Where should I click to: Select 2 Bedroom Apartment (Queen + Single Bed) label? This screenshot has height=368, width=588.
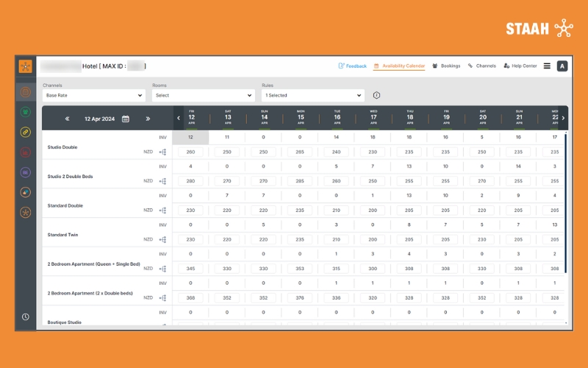click(94, 264)
